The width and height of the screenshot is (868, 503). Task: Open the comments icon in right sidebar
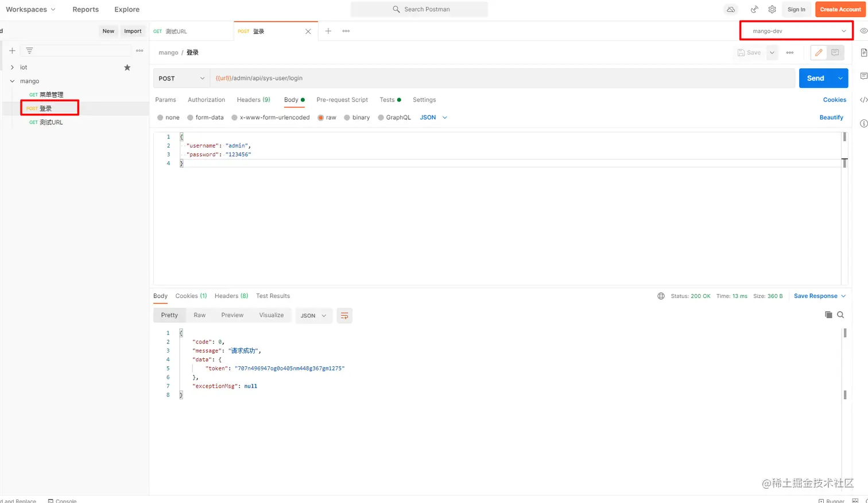(x=863, y=76)
